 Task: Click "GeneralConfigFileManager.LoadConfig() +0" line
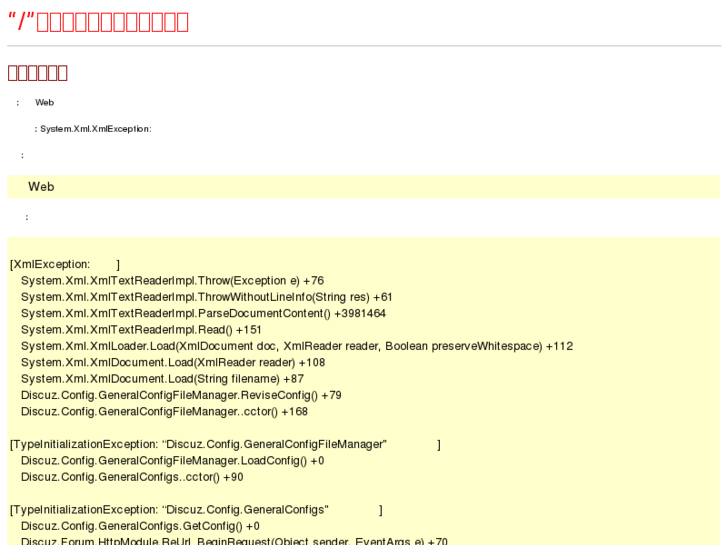pyautogui.click(x=172, y=461)
